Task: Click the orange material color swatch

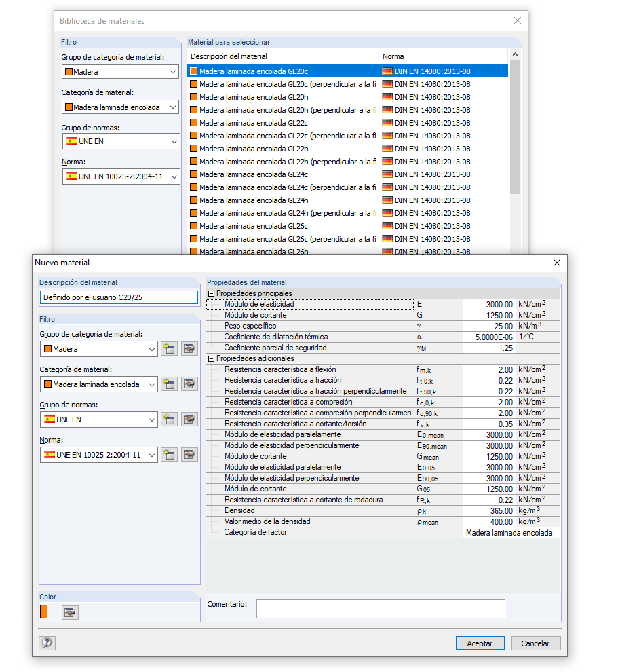Action: [43, 612]
